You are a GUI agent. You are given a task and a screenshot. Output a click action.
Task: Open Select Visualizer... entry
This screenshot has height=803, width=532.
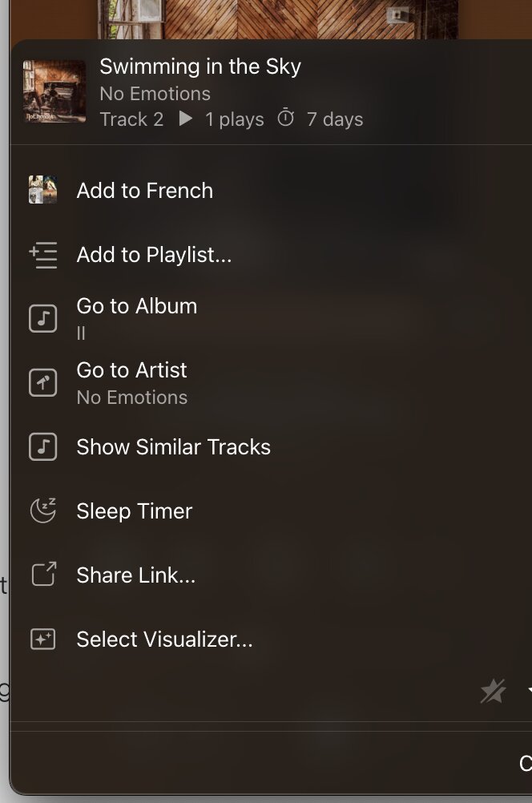click(164, 640)
